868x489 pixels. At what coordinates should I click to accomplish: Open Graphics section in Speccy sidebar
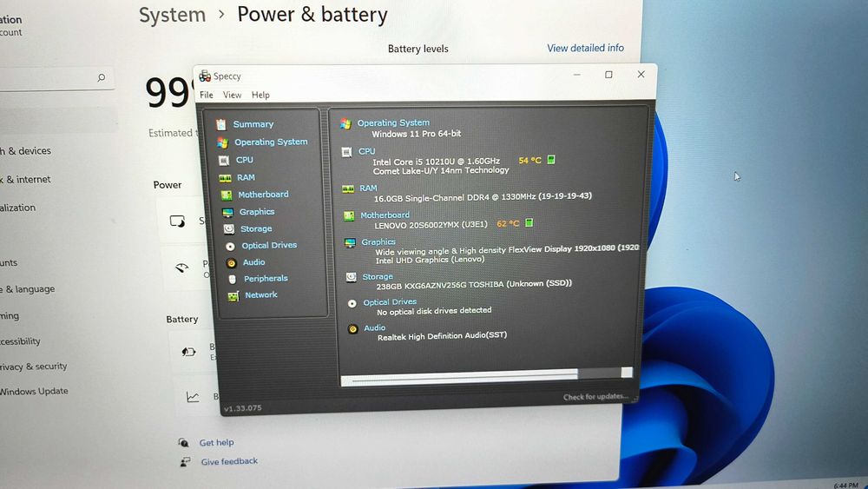point(257,212)
